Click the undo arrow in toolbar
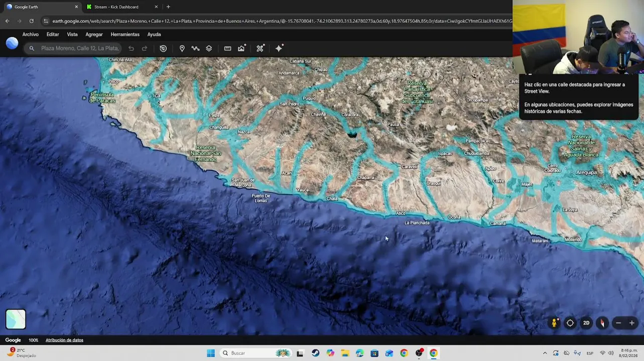Viewport: 644px width, 361px height. point(131,49)
